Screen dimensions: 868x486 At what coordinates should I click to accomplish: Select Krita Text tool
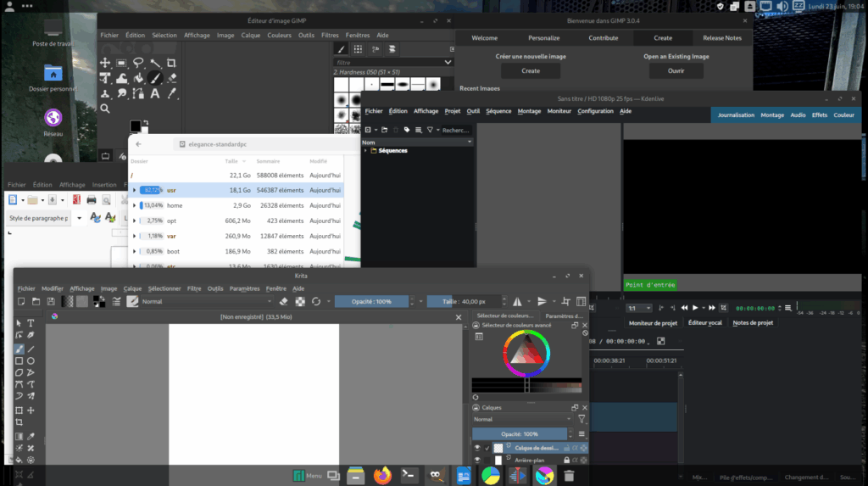(x=31, y=323)
